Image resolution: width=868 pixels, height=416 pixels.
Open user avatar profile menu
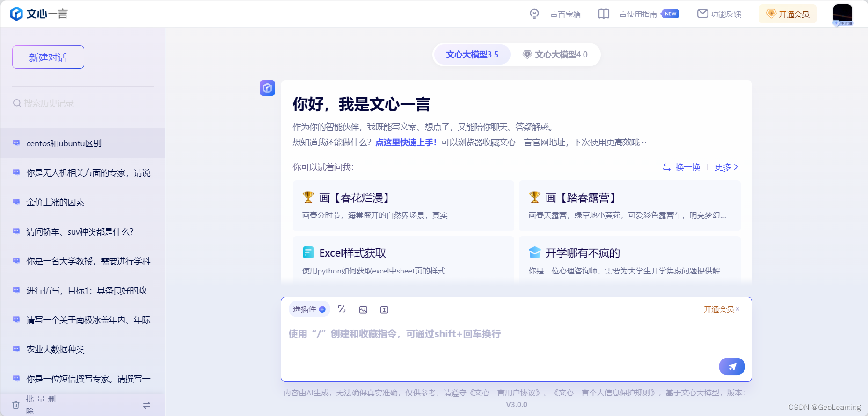coord(843,14)
